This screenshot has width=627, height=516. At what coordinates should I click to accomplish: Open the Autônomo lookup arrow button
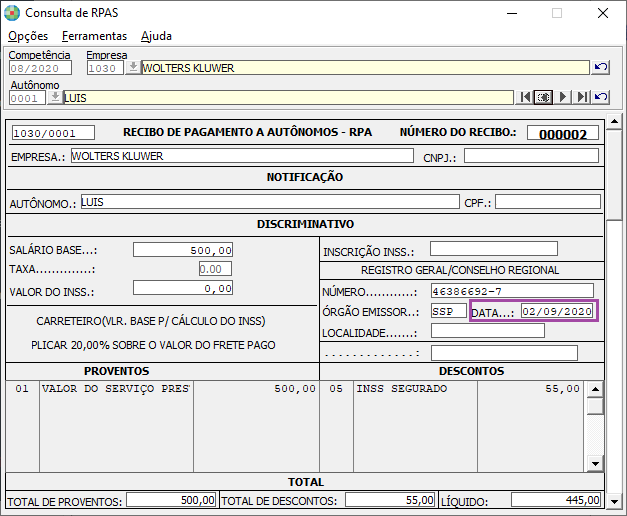(55, 98)
